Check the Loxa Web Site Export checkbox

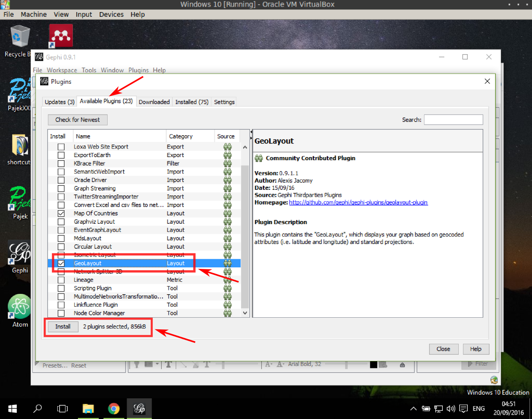(61, 147)
